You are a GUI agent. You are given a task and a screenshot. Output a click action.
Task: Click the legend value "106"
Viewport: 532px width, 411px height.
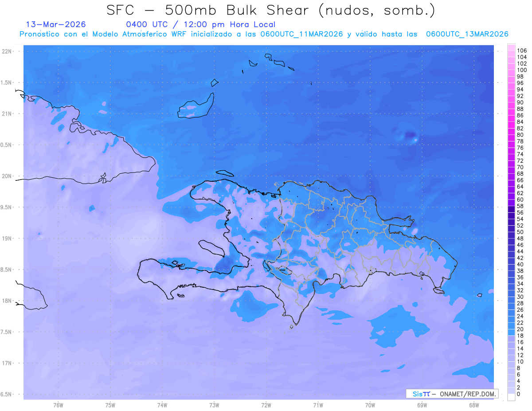(522, 51)
